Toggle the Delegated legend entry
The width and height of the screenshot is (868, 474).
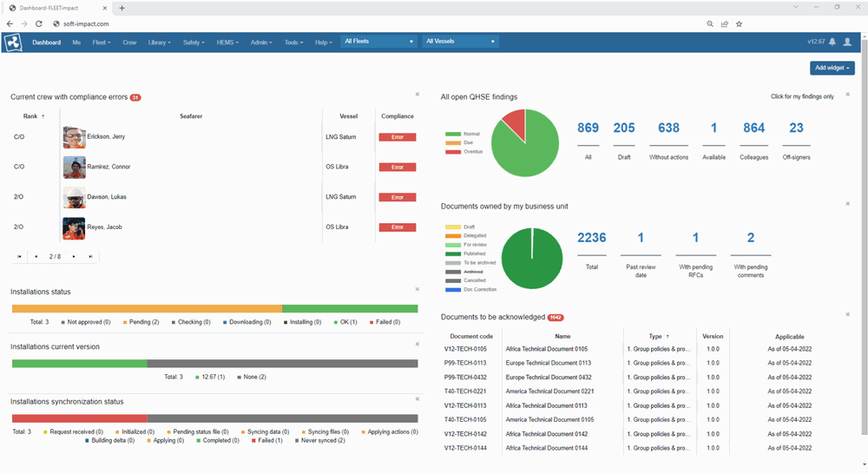tap(466, 236)
